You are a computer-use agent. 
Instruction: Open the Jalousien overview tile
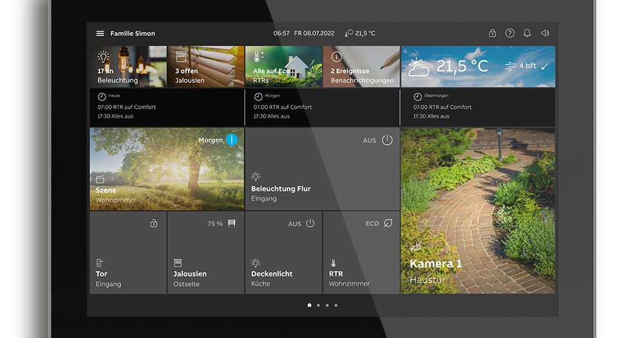[206, 67]
